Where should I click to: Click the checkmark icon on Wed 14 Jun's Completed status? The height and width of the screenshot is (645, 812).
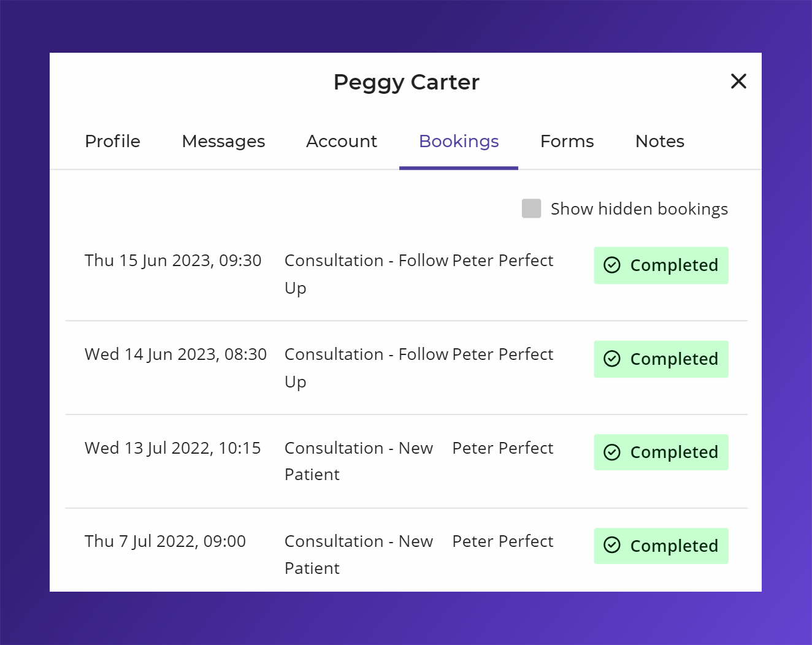613,359
